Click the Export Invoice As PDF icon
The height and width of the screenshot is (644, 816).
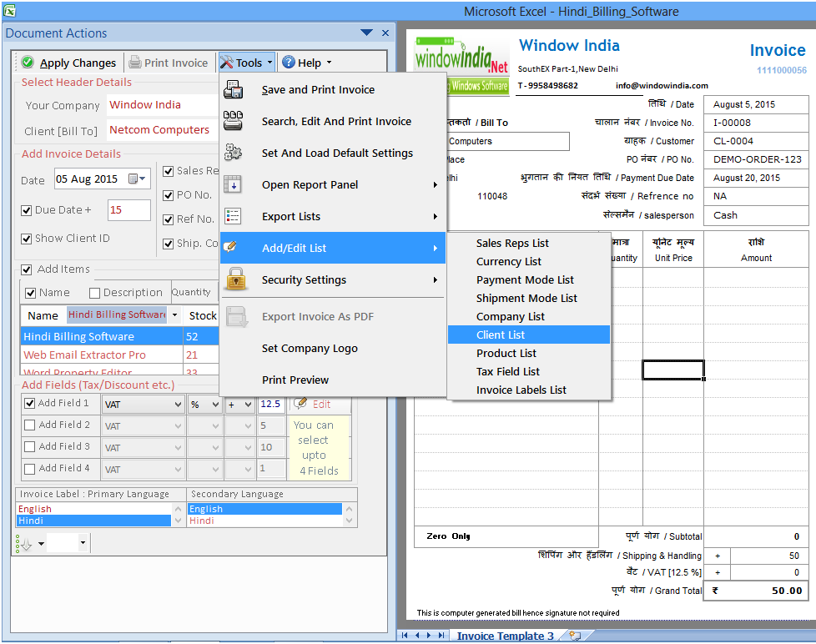click(237, 316)
